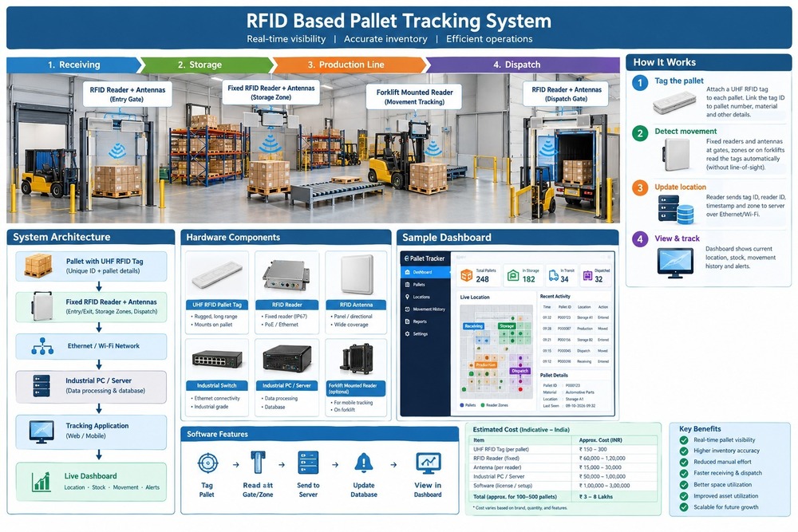Viewport: 798px width, 532px height.
Task: Click the Forklift Mounted Reader (optional) label
Action: pyautogui.click(x=356, y=388)
